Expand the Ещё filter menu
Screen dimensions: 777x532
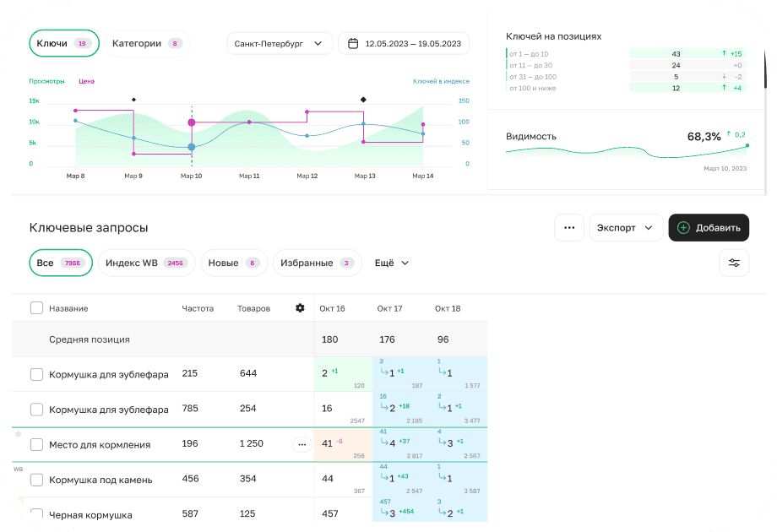[x=392, y=263]
